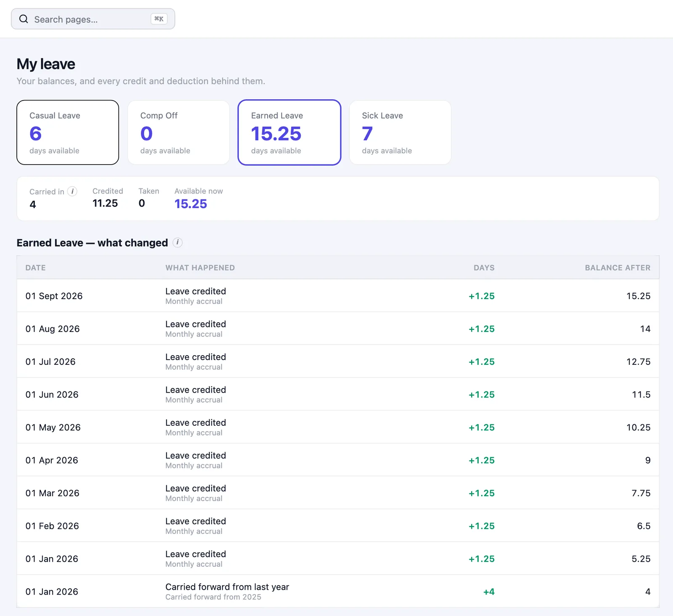Image resolution: width=673 pixels, height=616 pixels.
Task: Click the Taken 0 summary value
Action: point(142,203)
